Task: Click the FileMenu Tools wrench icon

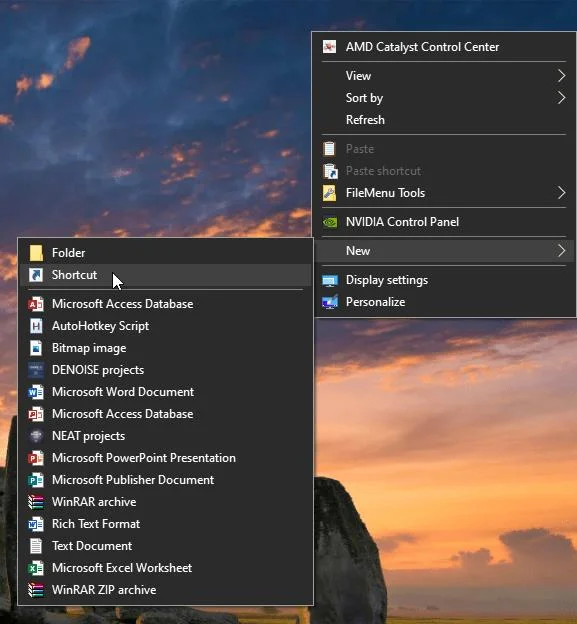Action: click(329, 193)
